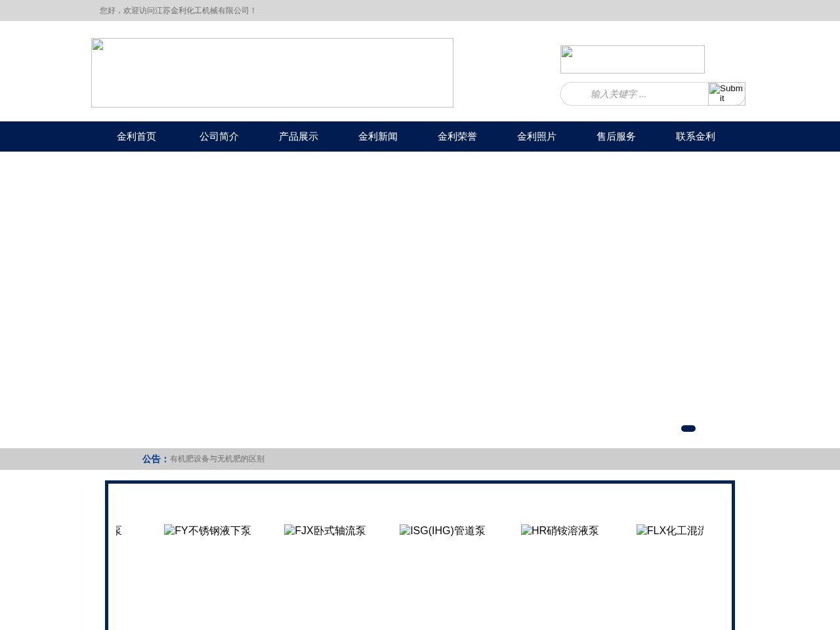
Task: Select 金利新闻 in the navigation bar
Action: click(x=377, y=136)
